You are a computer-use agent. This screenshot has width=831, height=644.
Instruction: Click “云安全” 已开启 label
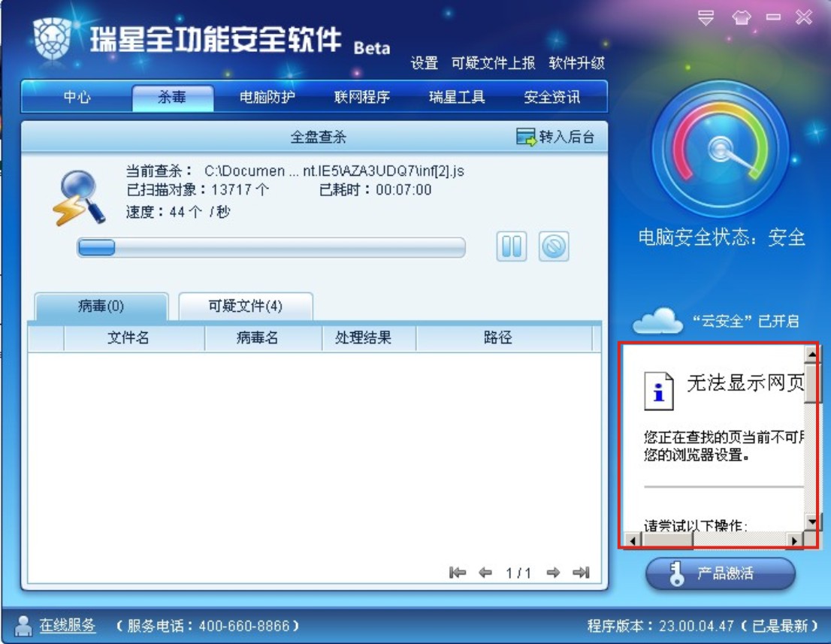[x=746, y=321]
